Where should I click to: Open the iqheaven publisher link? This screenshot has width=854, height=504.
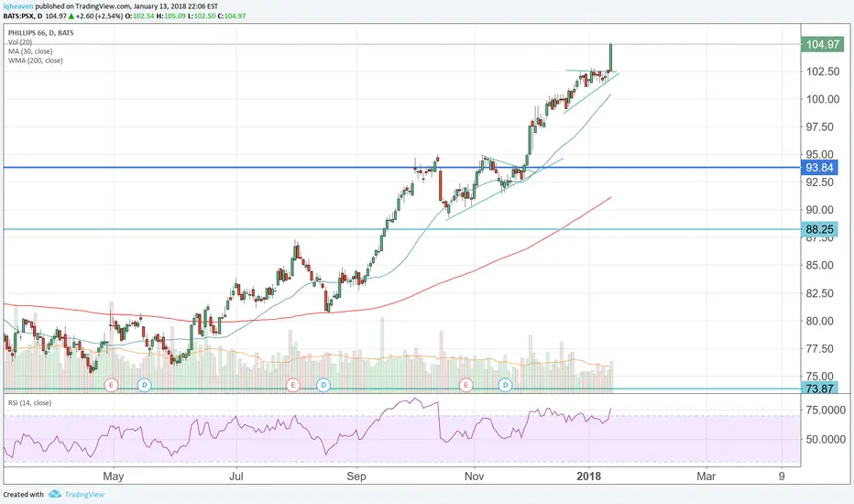coord(18,6)
